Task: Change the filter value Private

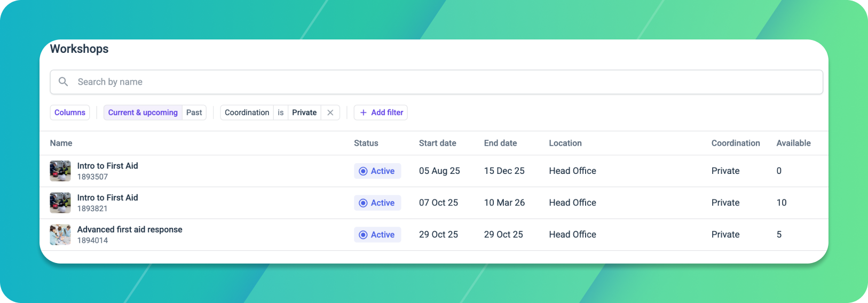Action: pyautogui.click(x=304, y=113)
